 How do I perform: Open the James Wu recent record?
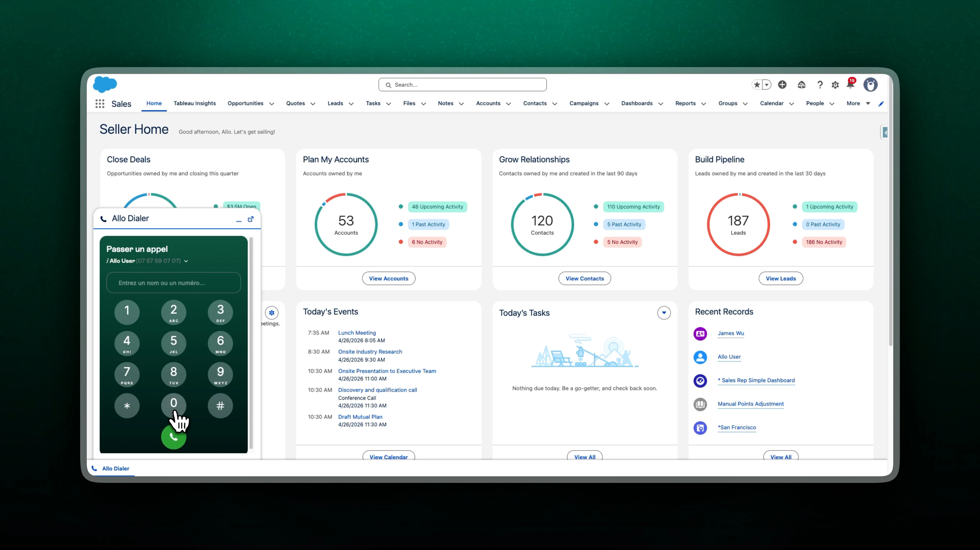(x=731, y=333)
